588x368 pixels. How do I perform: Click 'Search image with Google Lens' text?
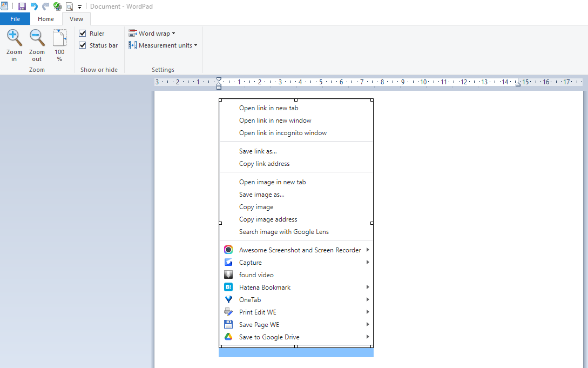pos(284,231)
